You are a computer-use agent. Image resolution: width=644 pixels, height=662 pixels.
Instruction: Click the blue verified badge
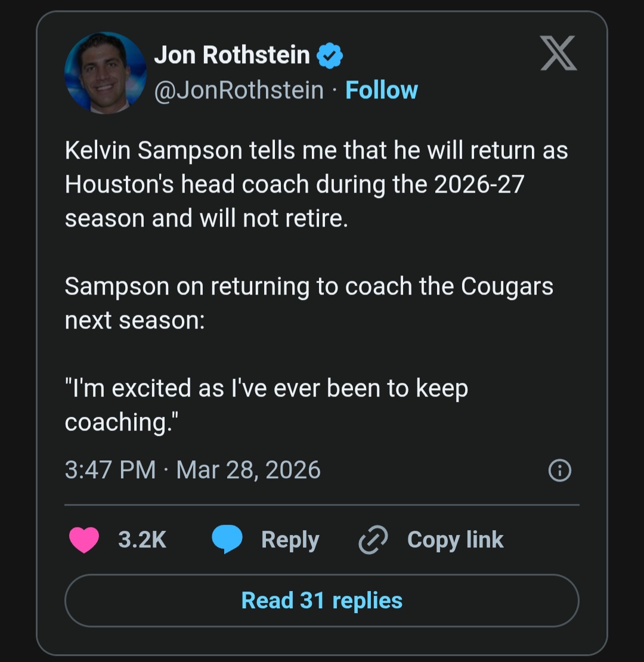tap(329, 56)
